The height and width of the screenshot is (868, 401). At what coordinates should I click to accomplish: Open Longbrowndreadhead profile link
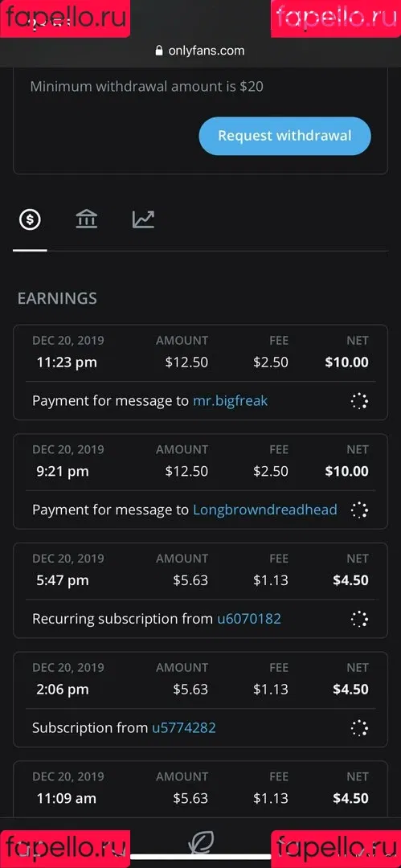pos(264,510)
